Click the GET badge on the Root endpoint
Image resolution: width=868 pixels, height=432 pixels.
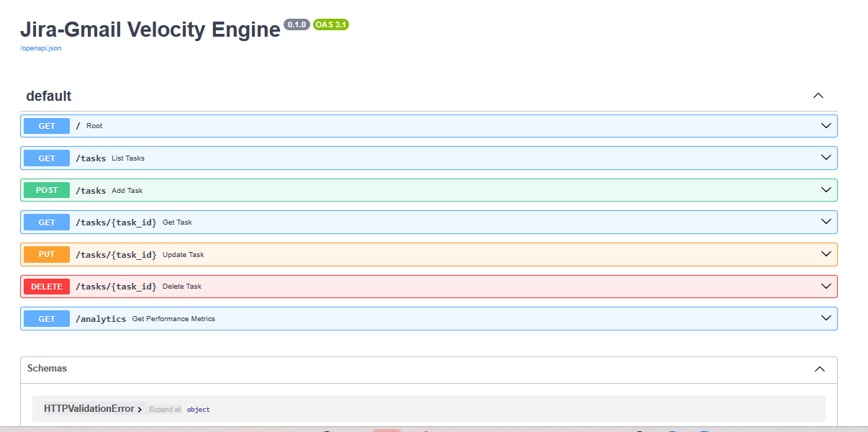pos(46,125)
